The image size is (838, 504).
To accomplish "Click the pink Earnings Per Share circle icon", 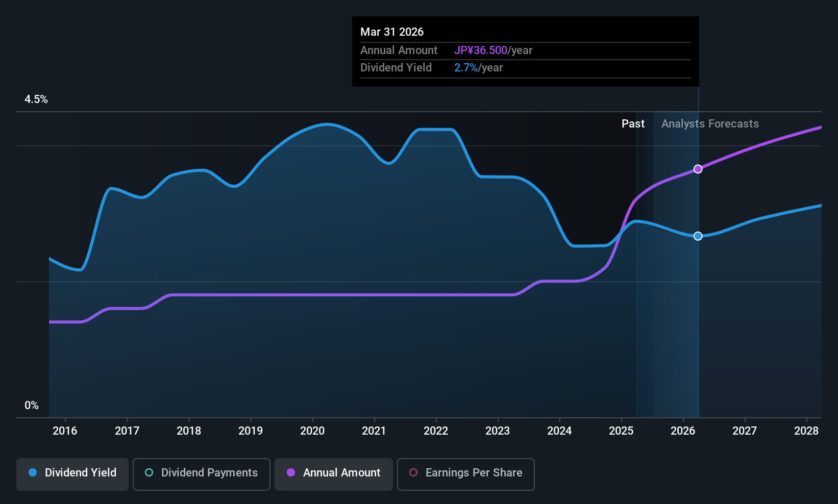I will coord(413,472).
